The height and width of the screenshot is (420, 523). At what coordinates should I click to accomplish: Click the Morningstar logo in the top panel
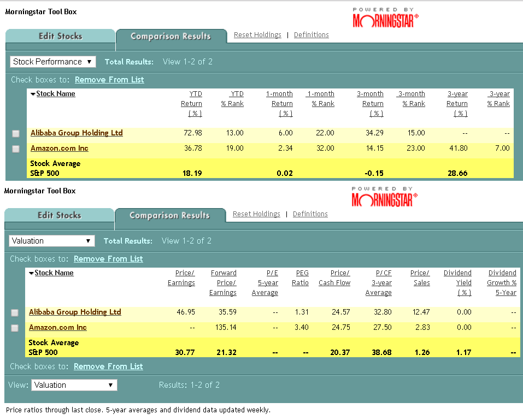(385, 17)
